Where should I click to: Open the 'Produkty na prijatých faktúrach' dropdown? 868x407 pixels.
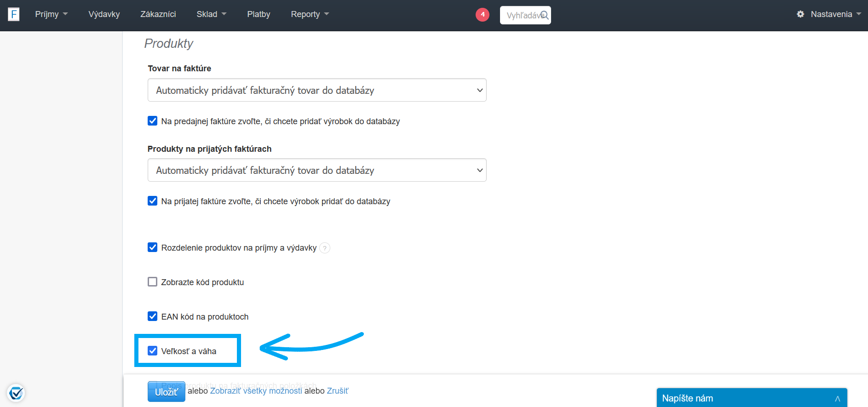(x=317, y=170)
